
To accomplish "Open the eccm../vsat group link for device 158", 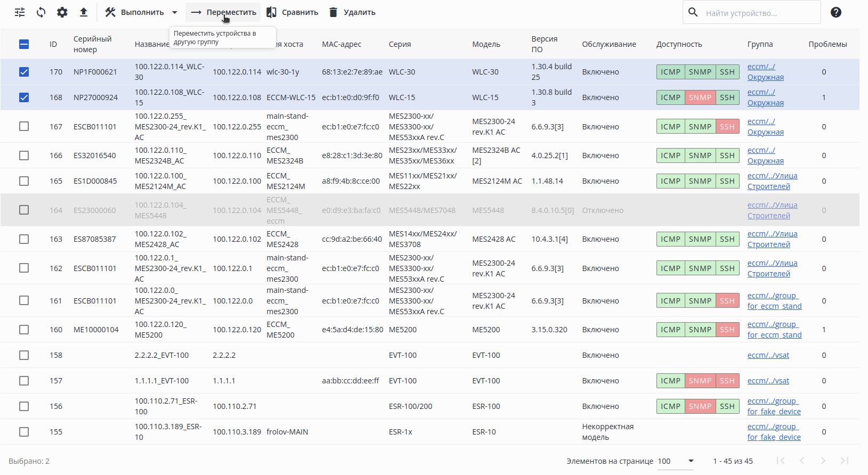I will click(768, 355).
